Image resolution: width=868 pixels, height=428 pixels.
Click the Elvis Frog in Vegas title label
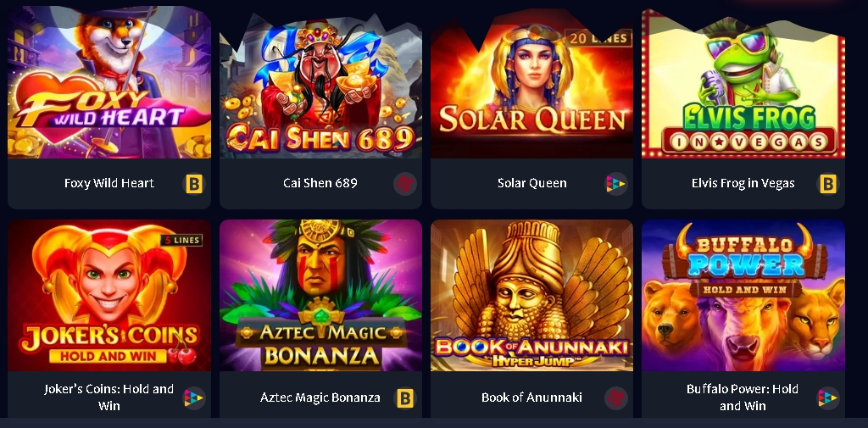coord(743,183)
